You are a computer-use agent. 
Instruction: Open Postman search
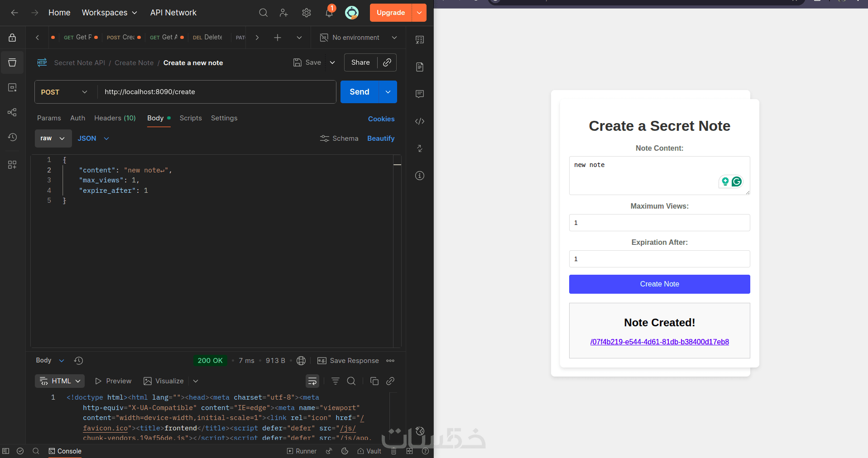pyautogui.click(x=263, y=13)
